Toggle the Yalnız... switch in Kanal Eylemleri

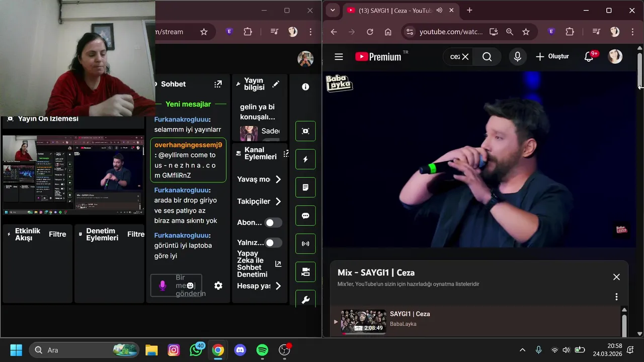273,243
